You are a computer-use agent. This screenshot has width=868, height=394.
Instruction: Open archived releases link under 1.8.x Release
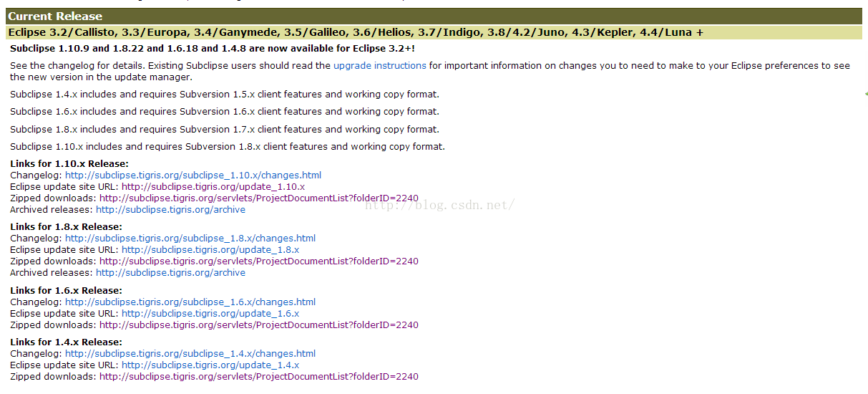(170, 273)
